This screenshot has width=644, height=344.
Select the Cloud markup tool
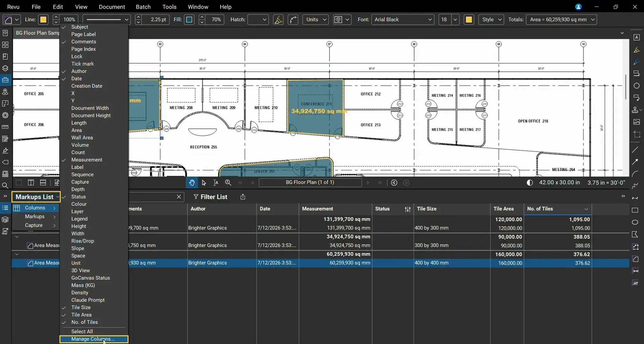(x=636, y=86)
